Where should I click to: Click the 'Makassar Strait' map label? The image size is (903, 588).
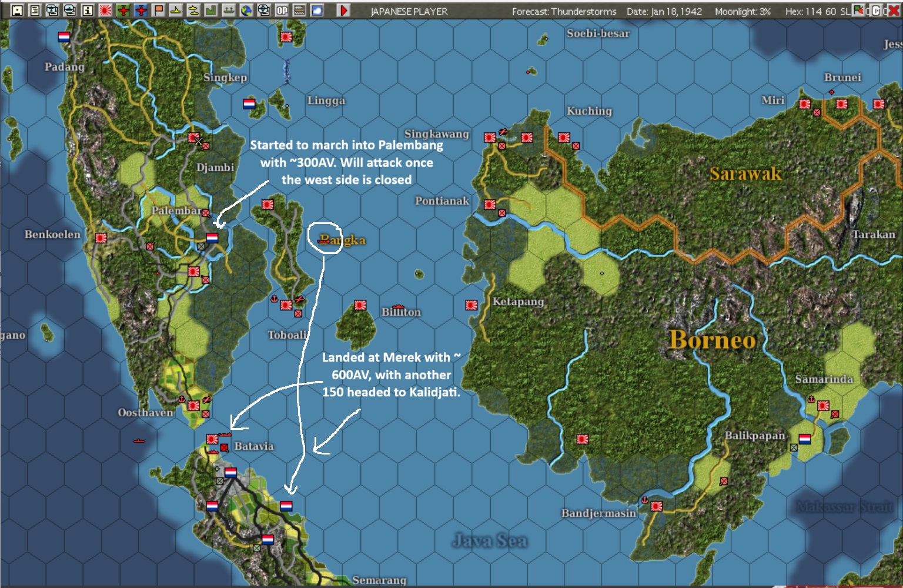[x=845, y=506]
